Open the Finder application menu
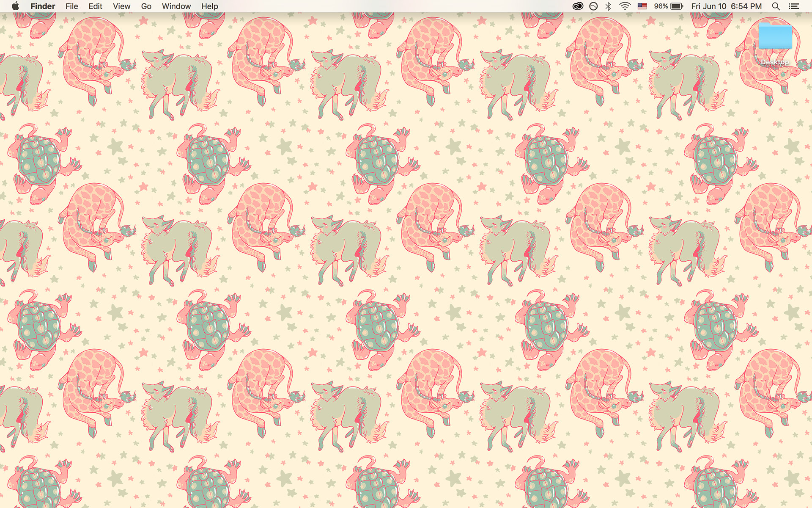The width and height of the screenshot is (812, 508). [x=43, y=6]
